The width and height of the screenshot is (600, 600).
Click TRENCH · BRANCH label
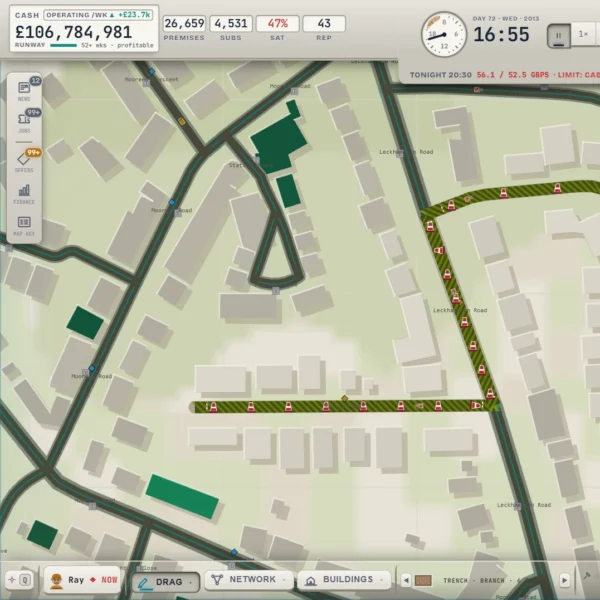(x=477, y=580)
